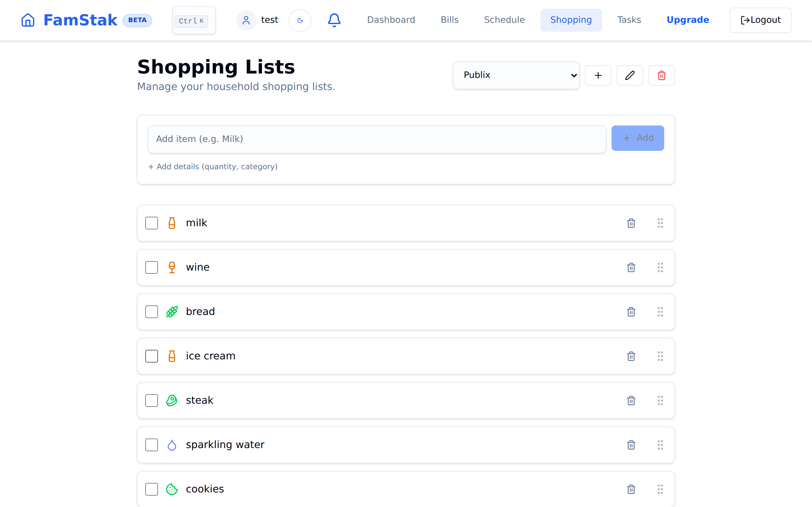Image resolution: width=812 pixels, height=507 pixels.
Task: Open the Publix store dropdown
Action: [516, 75]
